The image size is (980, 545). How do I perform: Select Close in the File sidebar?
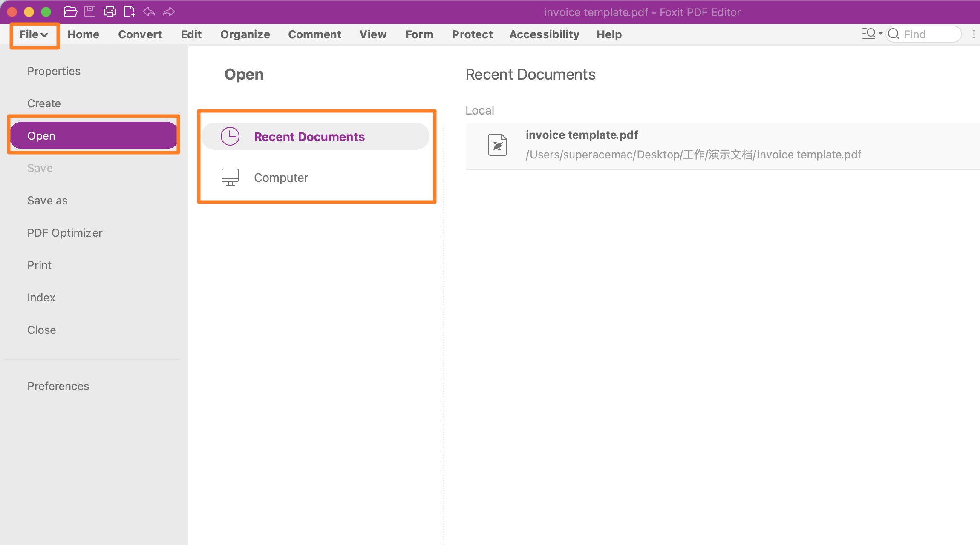[x=41, y=330]
